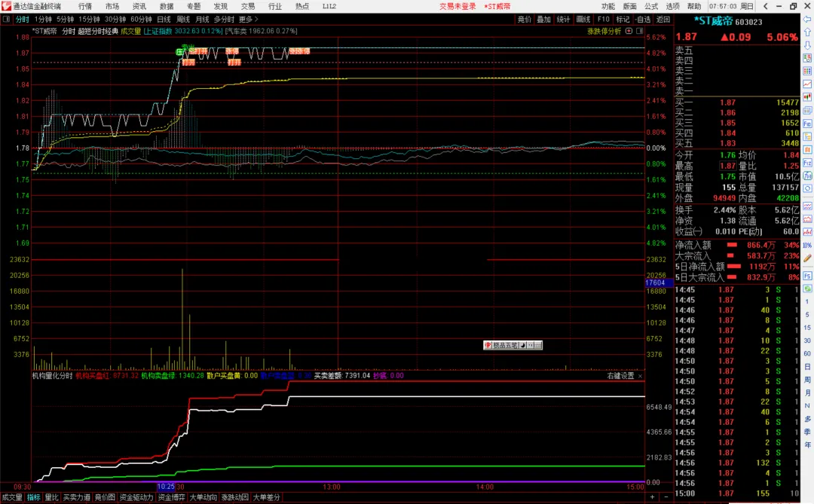Viewport: 814px width, 504px height.
Task: Switch to the 60分钟 period tab
Action: point(141,19)
